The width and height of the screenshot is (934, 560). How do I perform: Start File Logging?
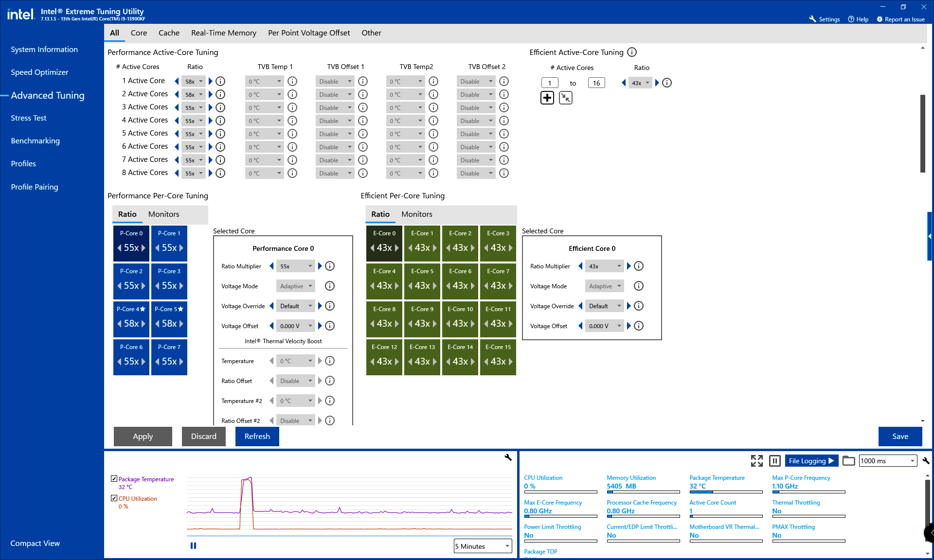811,461
